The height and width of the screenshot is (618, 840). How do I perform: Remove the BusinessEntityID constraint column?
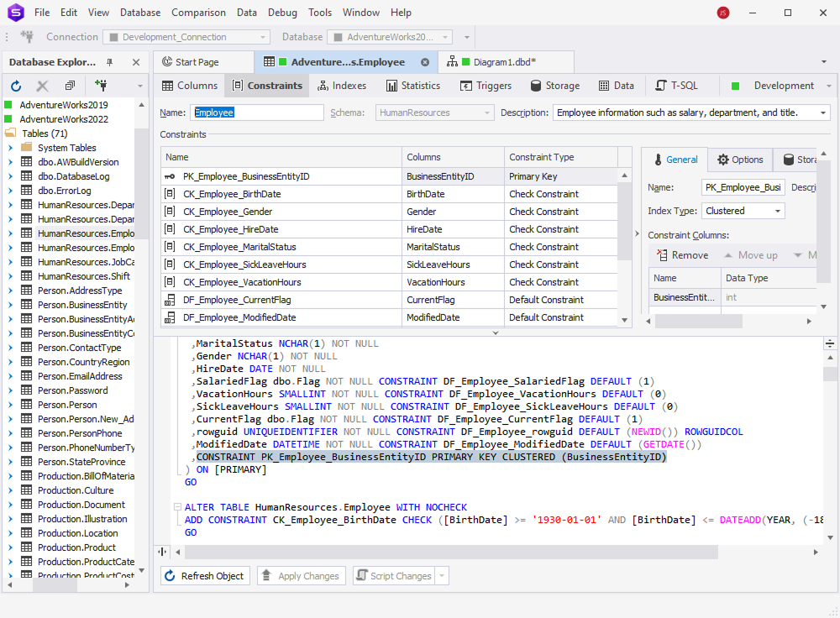pos(682,254)
